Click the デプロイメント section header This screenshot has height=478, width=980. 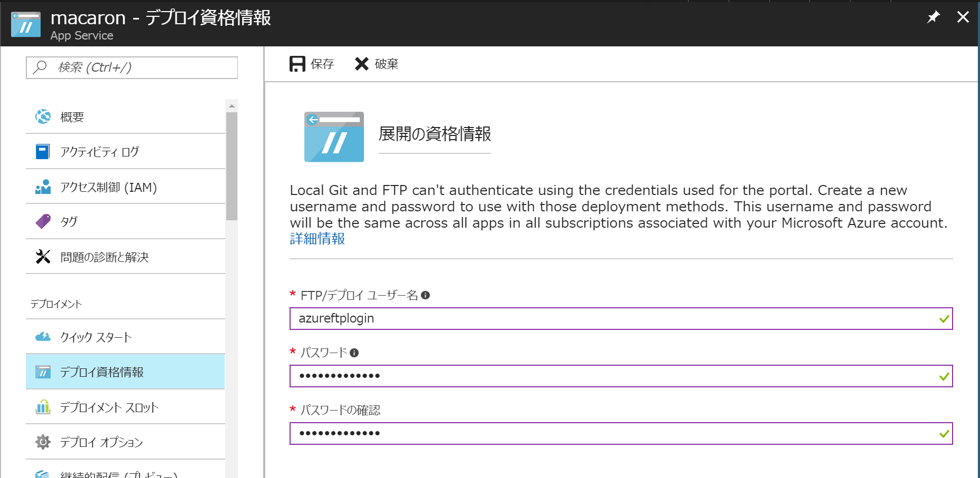click(x=56, y=304)
